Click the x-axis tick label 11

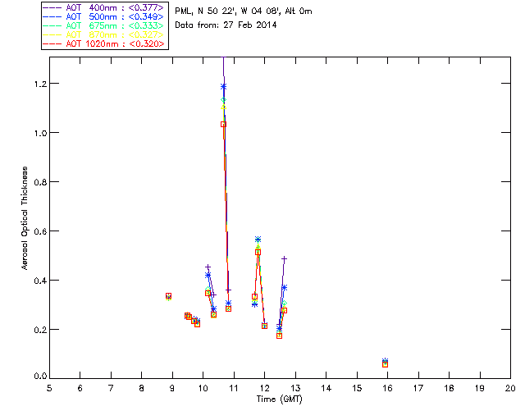[x=233, y=388]
